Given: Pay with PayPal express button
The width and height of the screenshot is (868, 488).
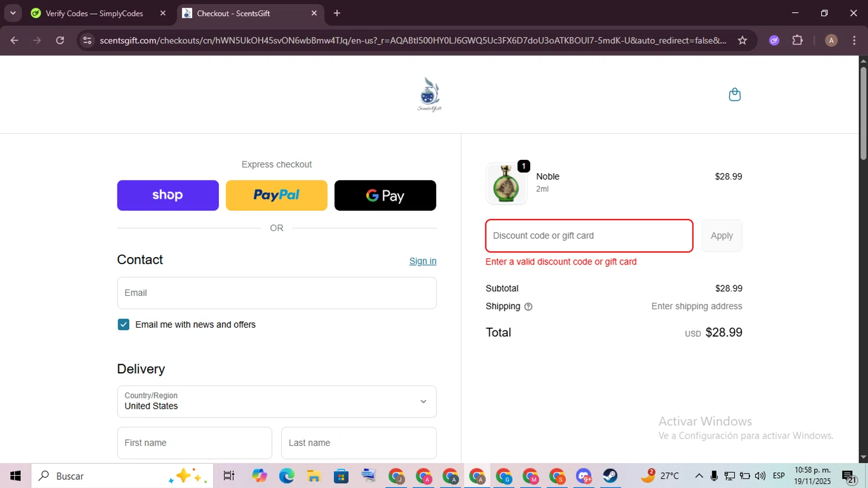Looking at the screenshot, I should pyautogui.click(x=277, y=196).
